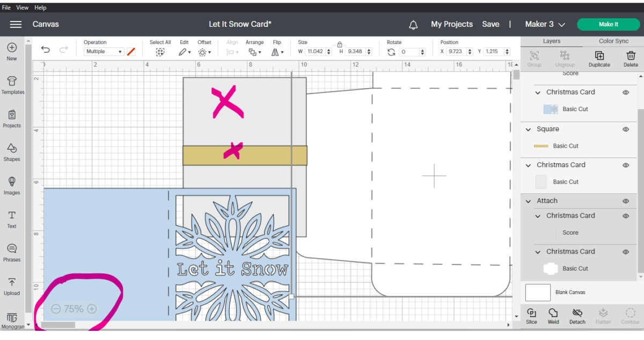Click the Align button
This screenshot has height=340, width=644.
pyautogui.click(x=232, y=48)
